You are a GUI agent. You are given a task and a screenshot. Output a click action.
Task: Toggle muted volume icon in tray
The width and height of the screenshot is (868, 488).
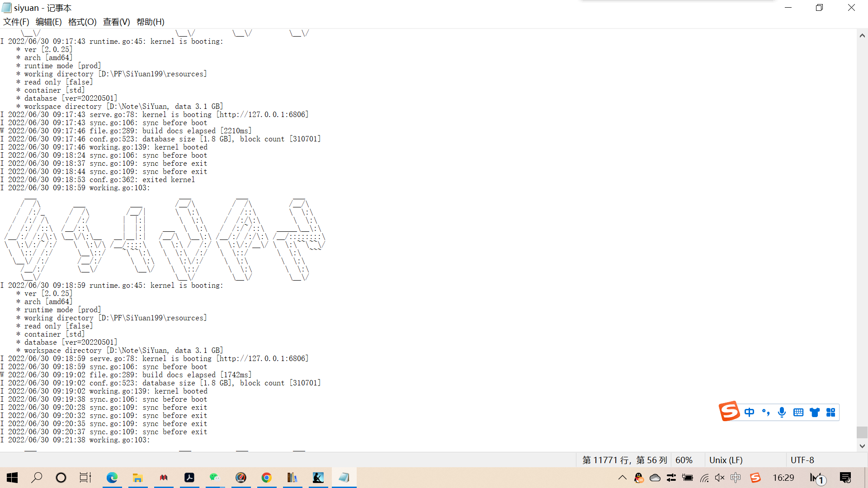click(720, 478)
